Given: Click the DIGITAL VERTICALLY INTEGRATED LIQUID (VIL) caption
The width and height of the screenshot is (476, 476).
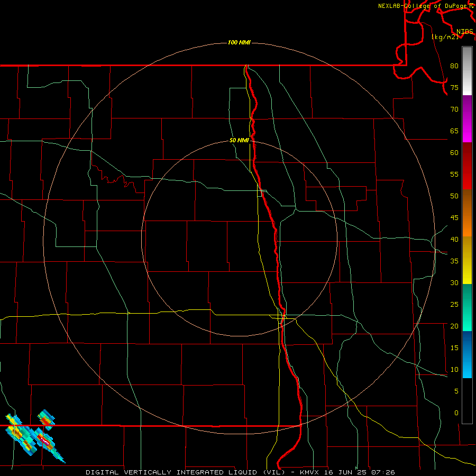Looking at the screenshot, I should [x=186, y=472].
